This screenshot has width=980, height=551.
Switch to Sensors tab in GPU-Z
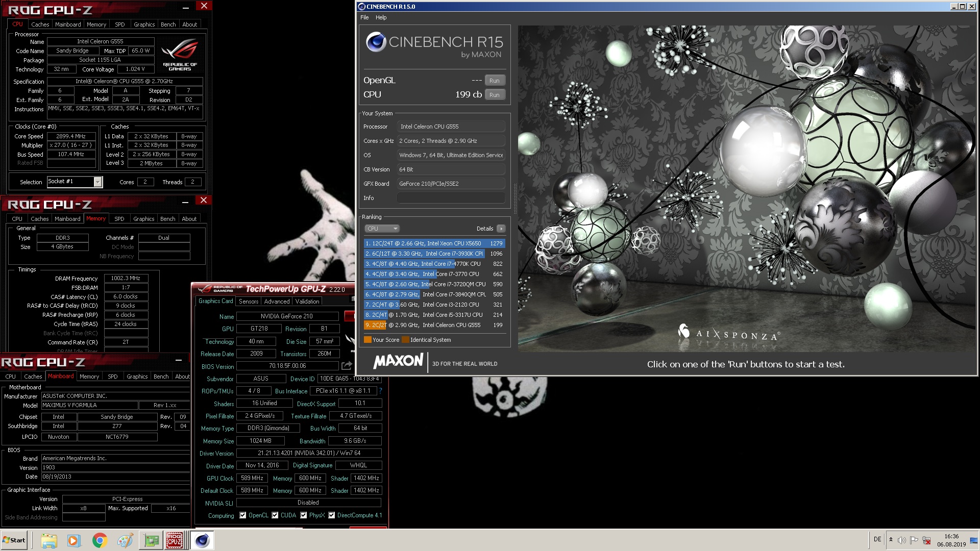tap(249, 302)
